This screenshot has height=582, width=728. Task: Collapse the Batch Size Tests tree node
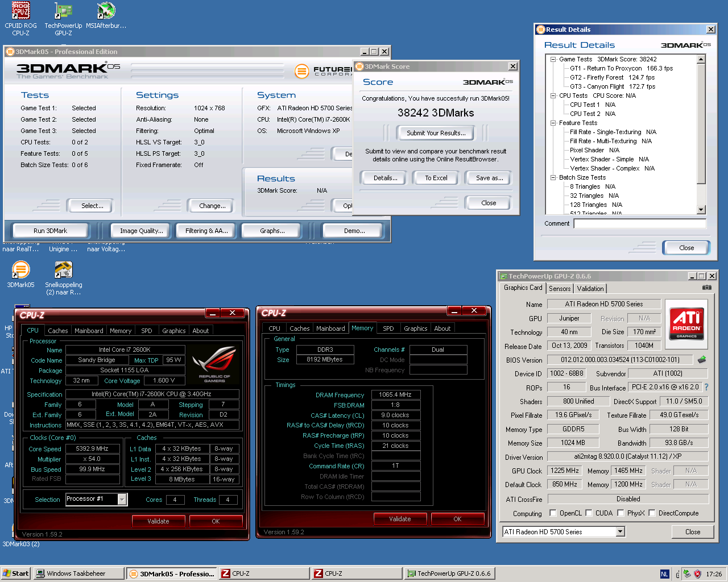[x=553, y=177]
